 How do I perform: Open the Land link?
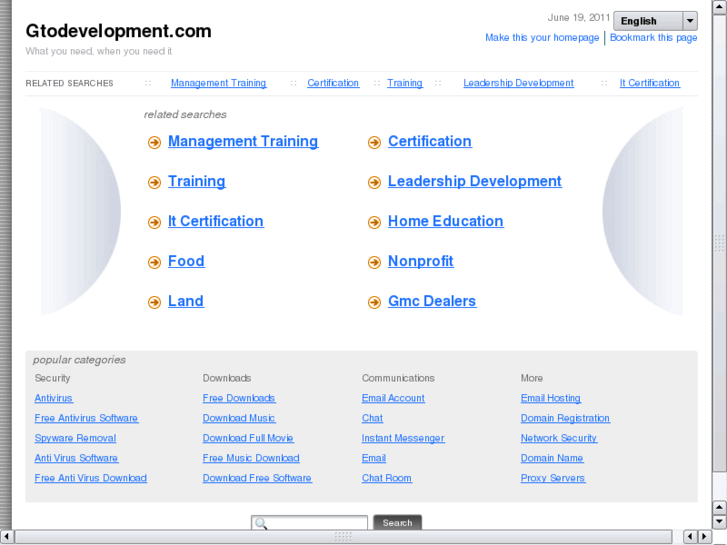click(x=185, y=301)
